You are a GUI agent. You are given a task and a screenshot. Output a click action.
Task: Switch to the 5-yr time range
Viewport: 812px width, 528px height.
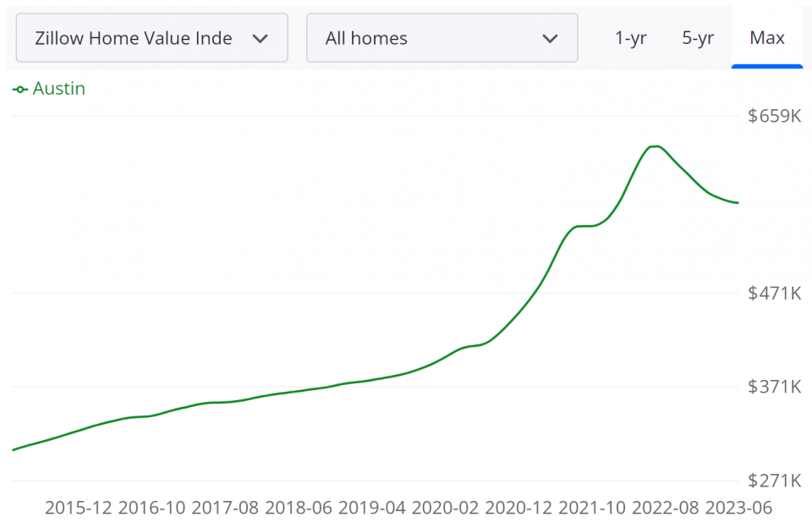(697, 37)
